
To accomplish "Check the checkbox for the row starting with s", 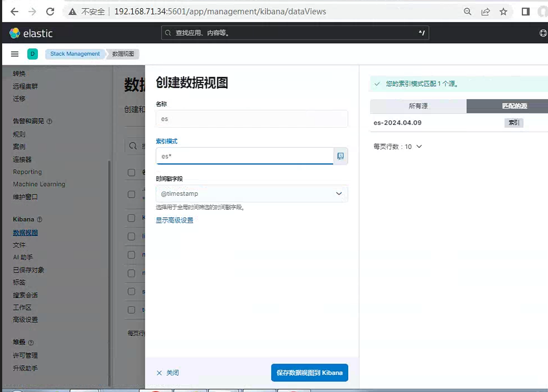I will point(131,291).
